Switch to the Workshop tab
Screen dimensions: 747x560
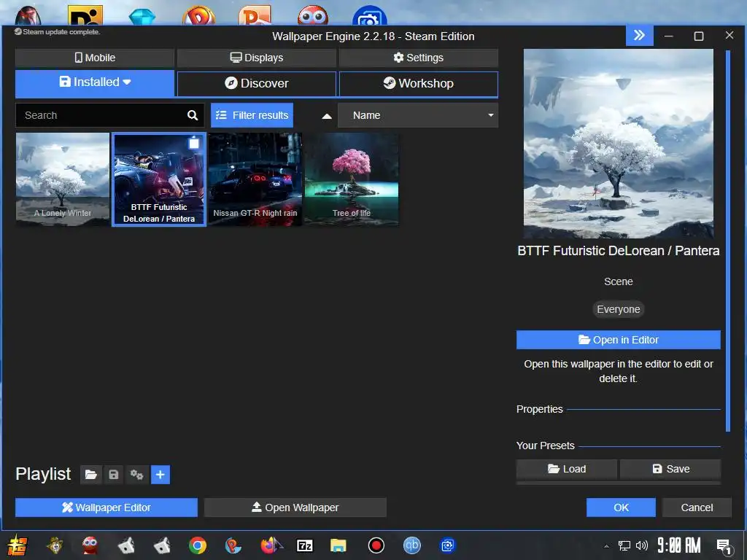[418, 83]
